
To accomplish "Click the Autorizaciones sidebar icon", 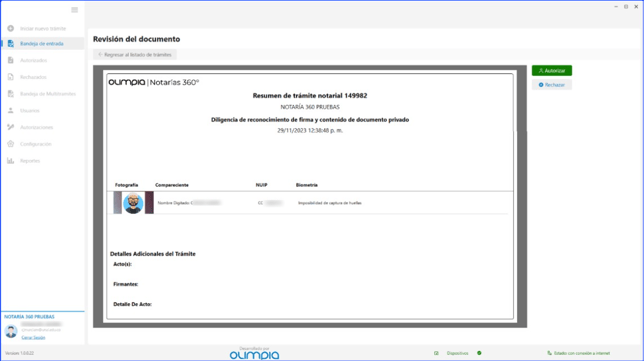I will click(x=11, y=127).
